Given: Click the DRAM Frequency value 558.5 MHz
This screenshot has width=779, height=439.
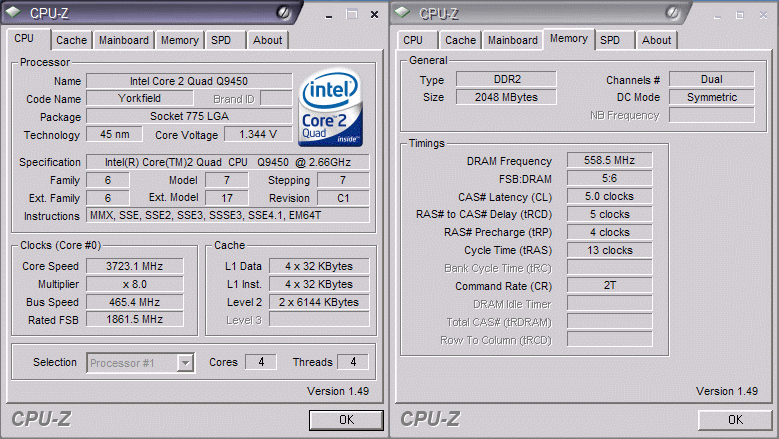Looking at the screenshot, I should click(610, 160).
